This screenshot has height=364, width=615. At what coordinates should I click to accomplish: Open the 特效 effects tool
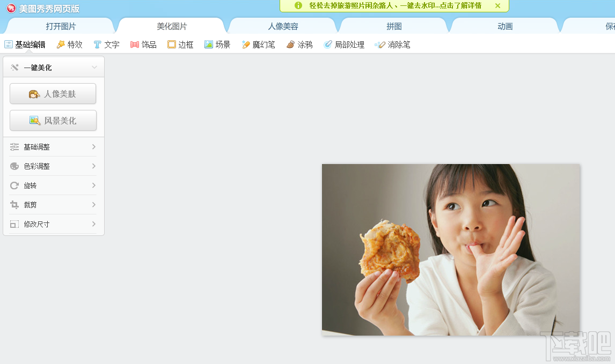69,44
